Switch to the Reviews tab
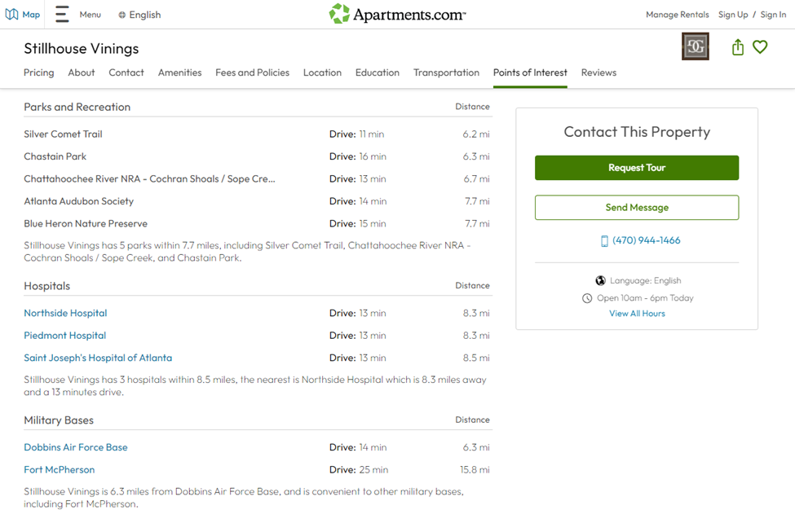 (x=598, y=73)
